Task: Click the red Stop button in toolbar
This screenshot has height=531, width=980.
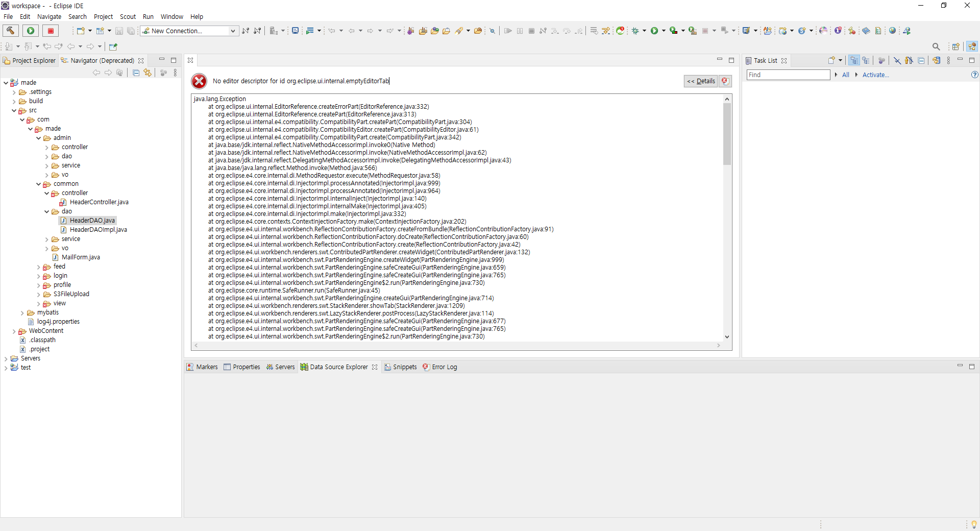Action: click(x=51, y=31)
